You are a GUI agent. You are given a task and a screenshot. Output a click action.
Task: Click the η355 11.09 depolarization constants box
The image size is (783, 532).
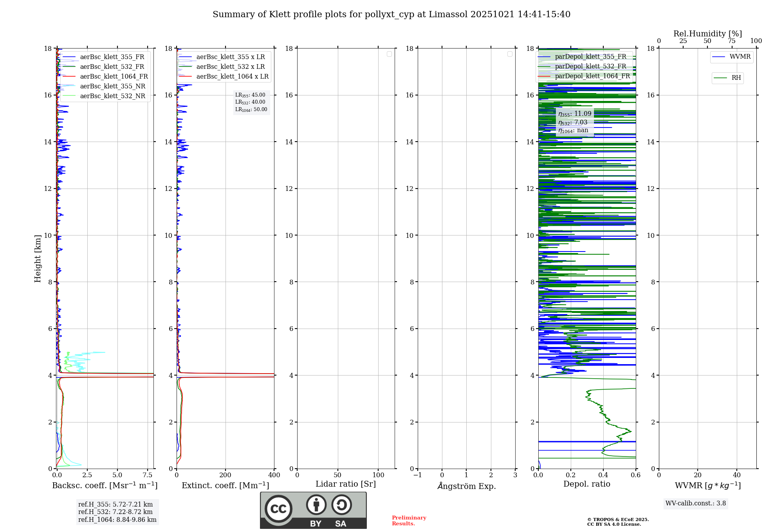coord(574,122)
